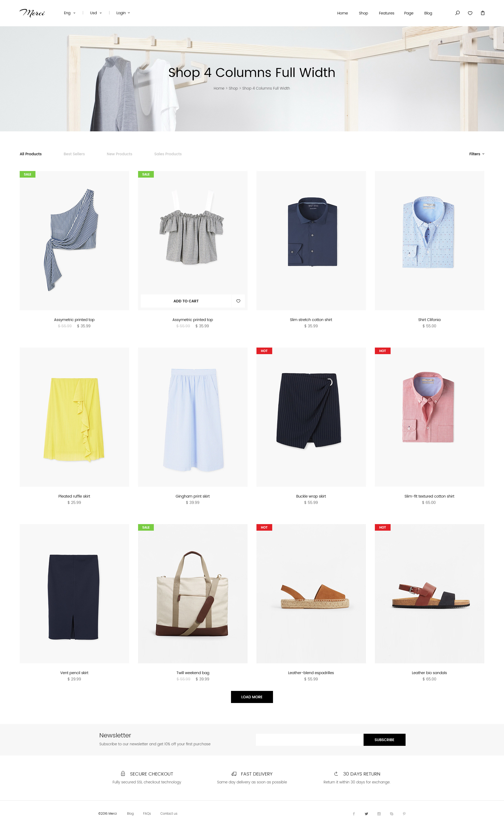Click Add To Cart button

tap(186, 301)
